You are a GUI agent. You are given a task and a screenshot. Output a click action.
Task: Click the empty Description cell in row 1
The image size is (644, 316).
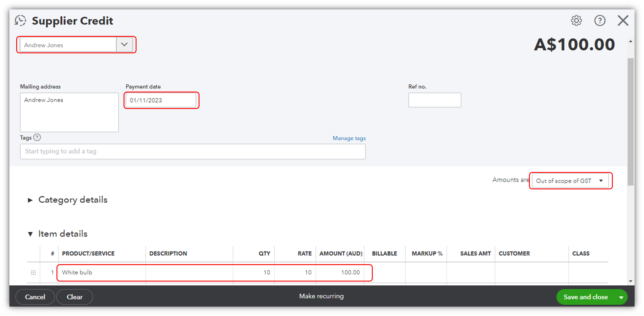coord(189,272)
